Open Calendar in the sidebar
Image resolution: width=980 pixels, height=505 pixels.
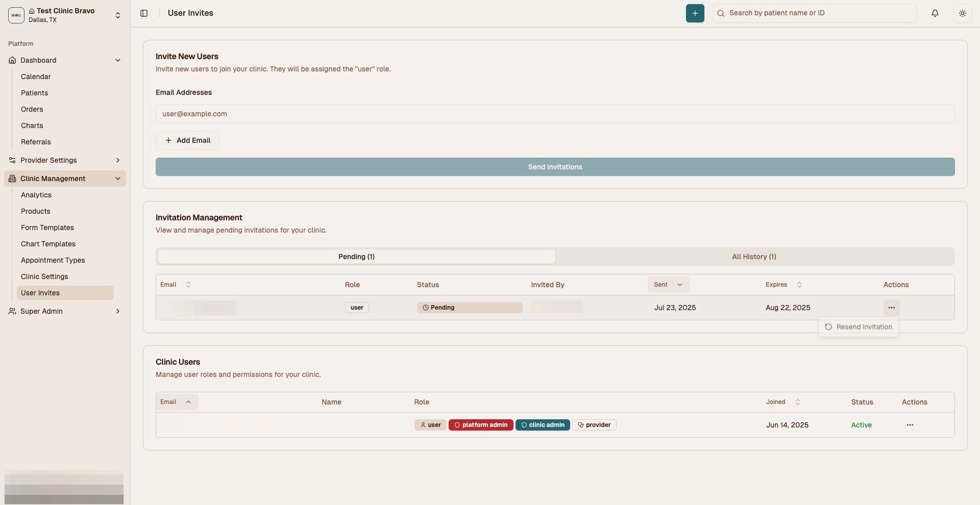point(36,77)
